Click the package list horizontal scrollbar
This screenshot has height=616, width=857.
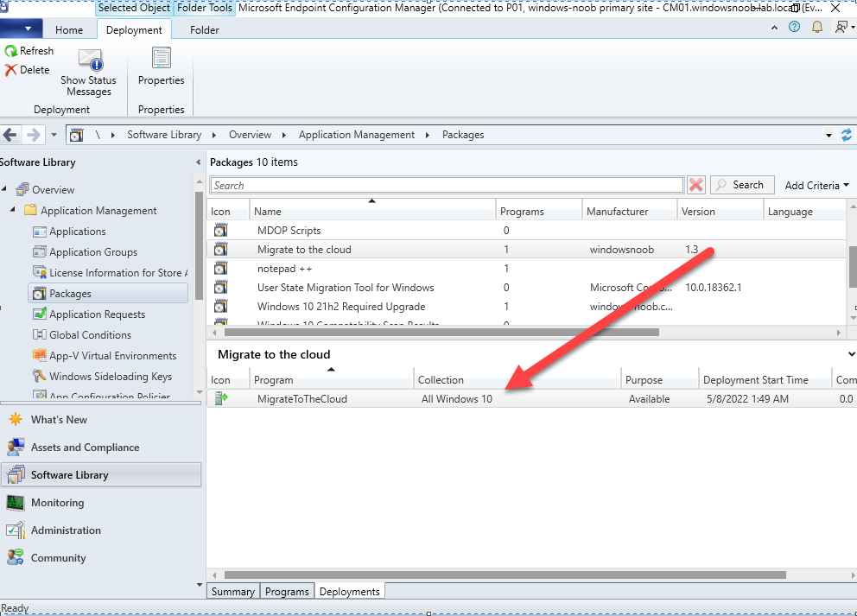[441, 333]
